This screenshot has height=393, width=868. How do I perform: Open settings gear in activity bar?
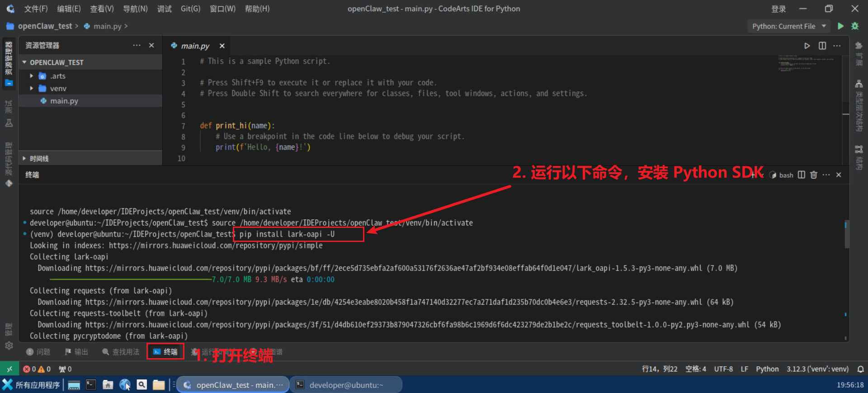coord(9,346)
